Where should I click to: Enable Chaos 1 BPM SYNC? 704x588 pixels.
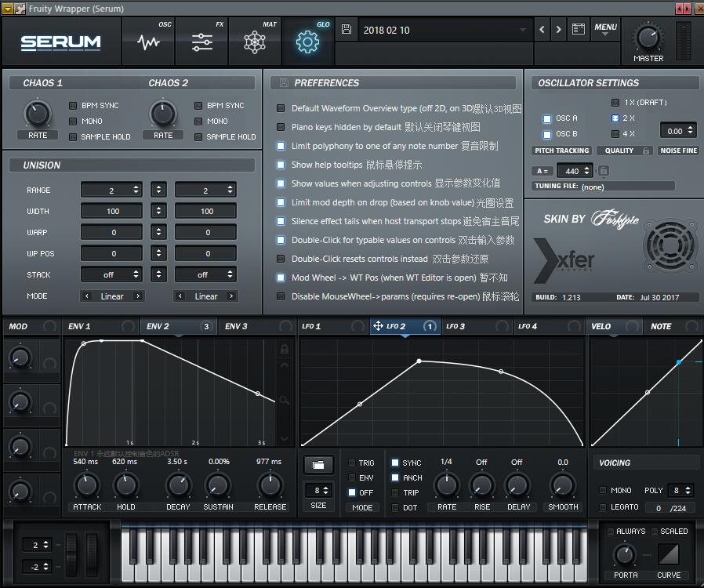point(73,106)
